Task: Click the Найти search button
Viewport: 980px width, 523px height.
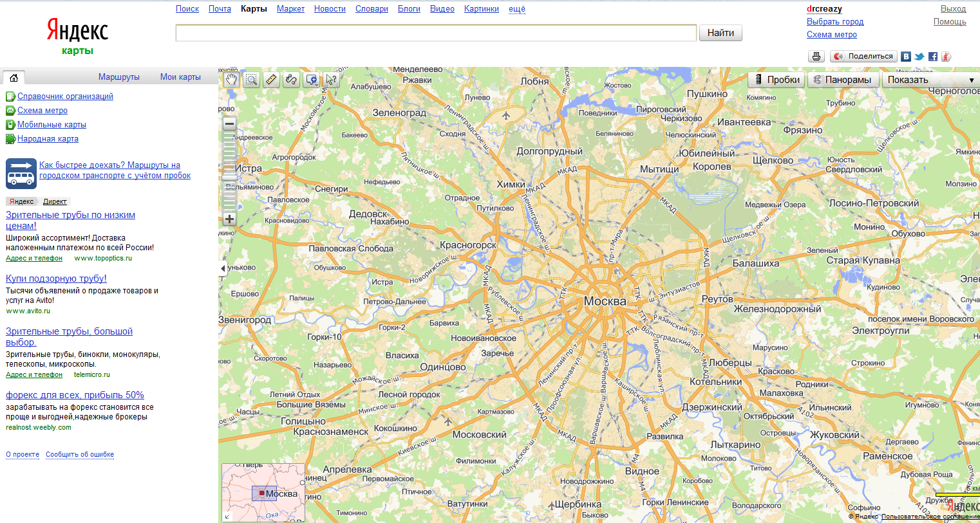Action: [721, 33]
